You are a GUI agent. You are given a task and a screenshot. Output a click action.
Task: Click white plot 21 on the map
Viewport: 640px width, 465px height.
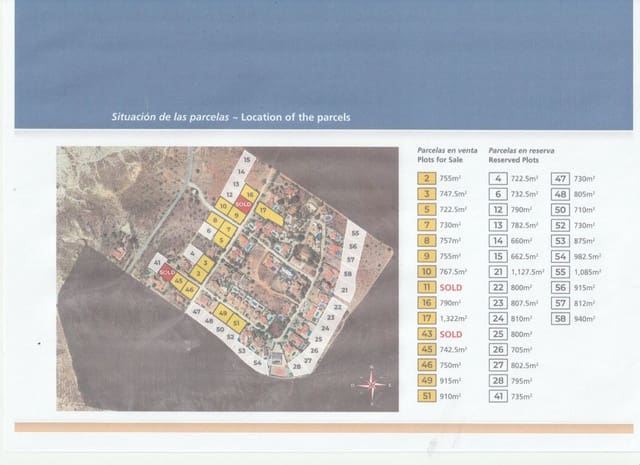[x=345, y=290]
